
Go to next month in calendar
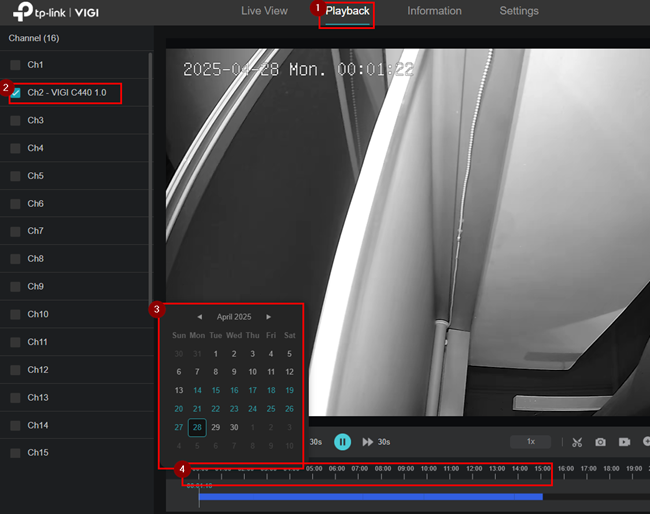tap(268, 317)
